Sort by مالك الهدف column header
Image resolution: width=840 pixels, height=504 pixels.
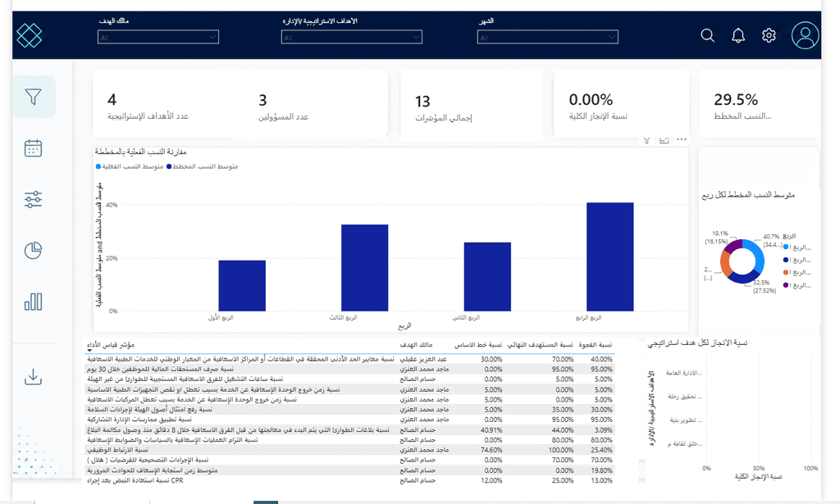pyautogui.click(x=416, y=345)
